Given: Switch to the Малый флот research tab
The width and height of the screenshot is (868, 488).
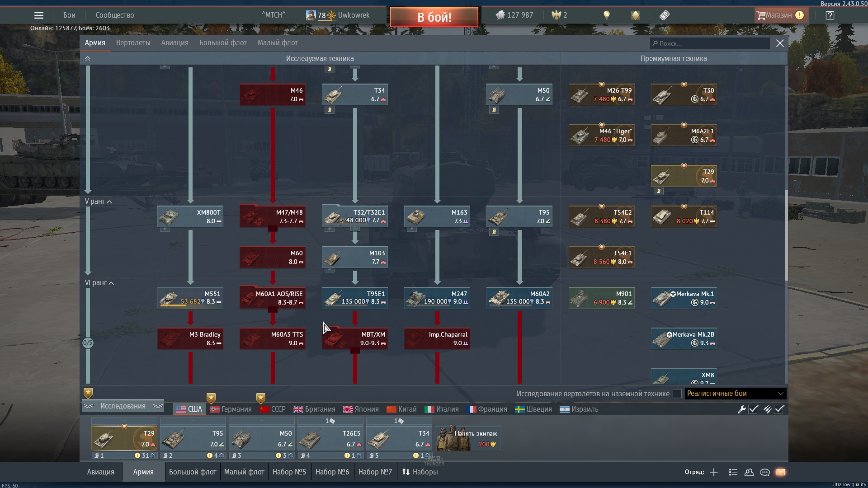Looking at the screenshot, I should click(278, 43).
